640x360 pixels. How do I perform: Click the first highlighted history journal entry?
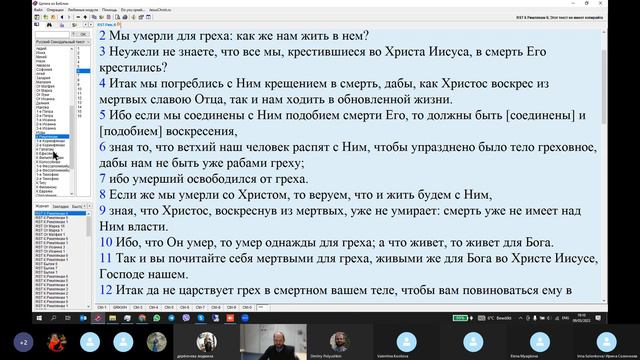(x=60, y=213)
